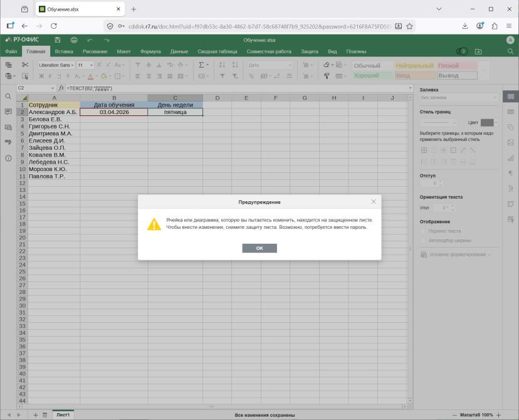Switch to the Данные tab
The height and width of the screenshot is (420, 519).
point(179,51)
